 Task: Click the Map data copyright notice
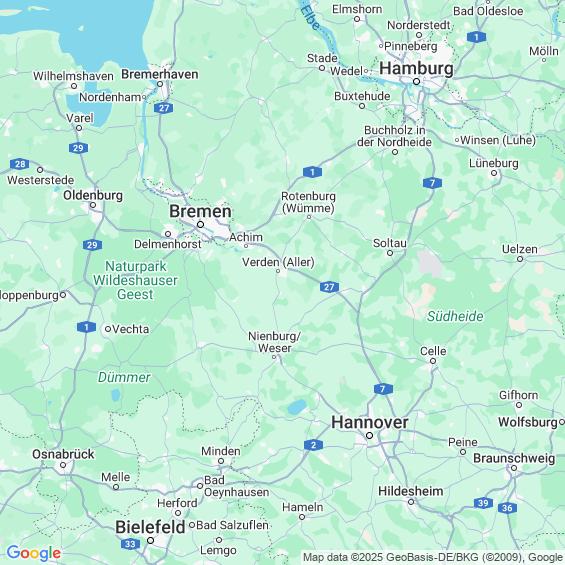coord(433,557)
